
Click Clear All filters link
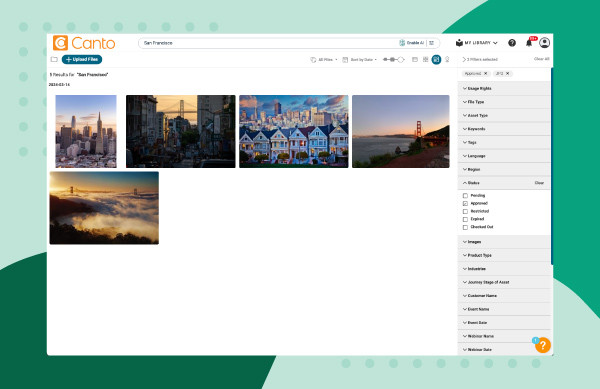point(541,59)
